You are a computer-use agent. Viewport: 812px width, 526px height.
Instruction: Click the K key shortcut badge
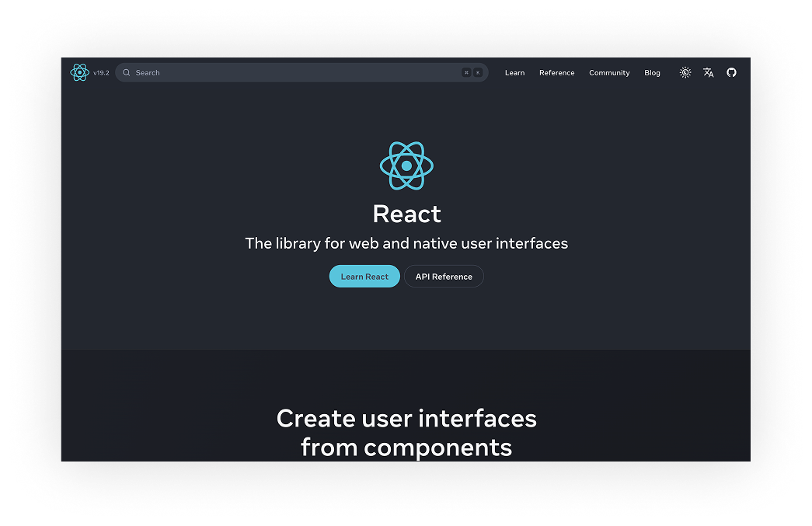(478, 71)
